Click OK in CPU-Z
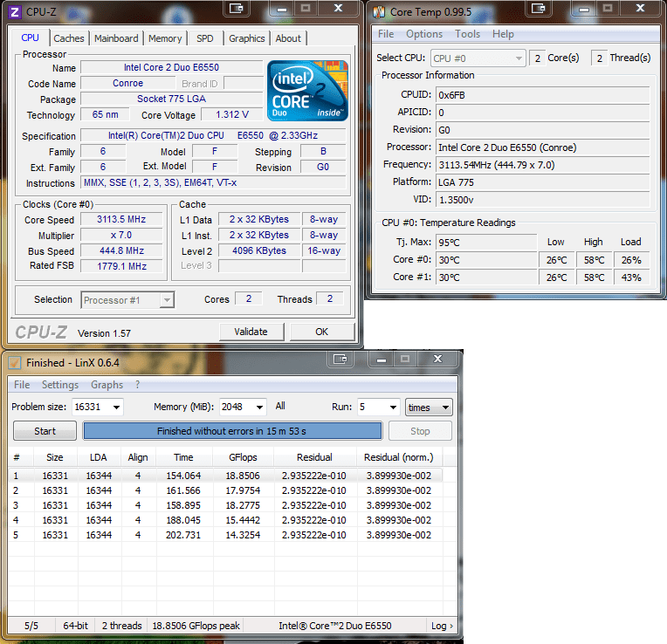The image size is (667, 644). 321,332
